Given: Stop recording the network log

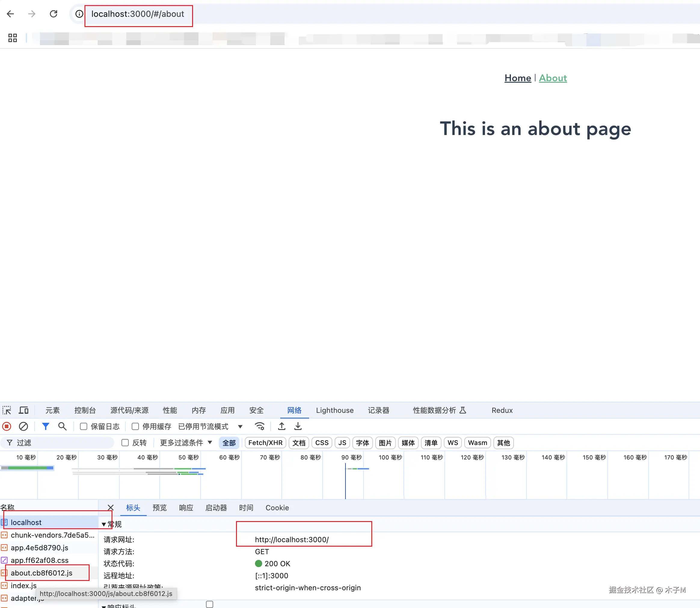Looking at the screenshot, I should 6,426.
